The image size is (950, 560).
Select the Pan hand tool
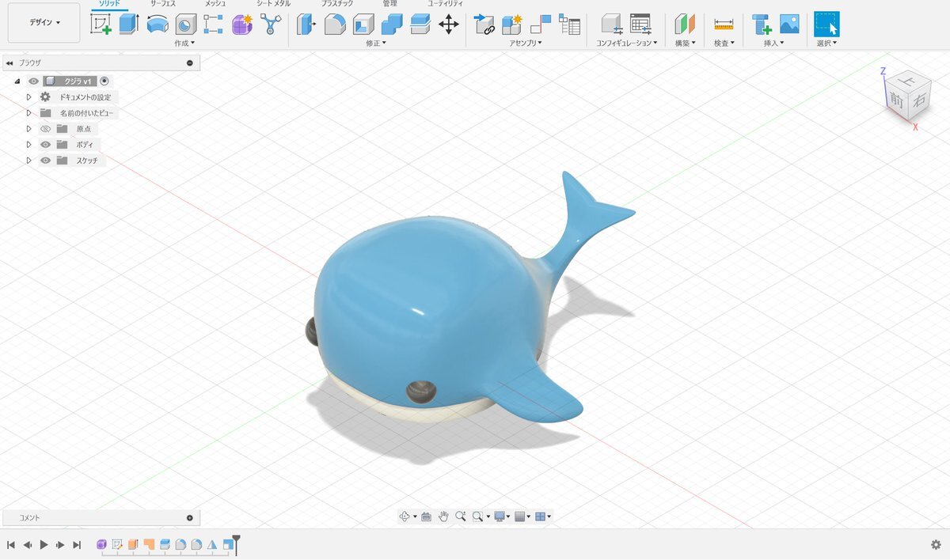[x=443, y=516]
